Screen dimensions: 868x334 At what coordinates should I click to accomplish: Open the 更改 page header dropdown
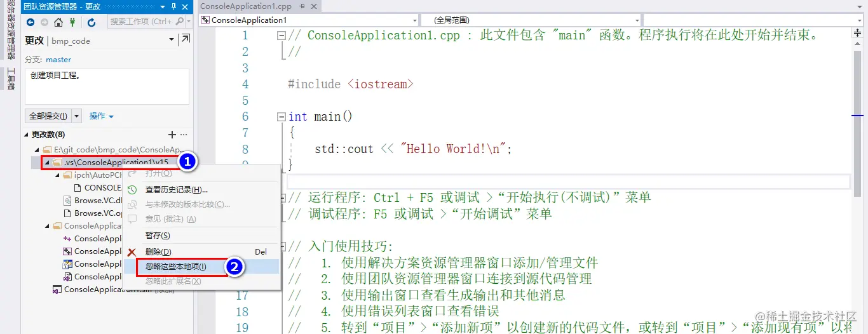(172, 40)
